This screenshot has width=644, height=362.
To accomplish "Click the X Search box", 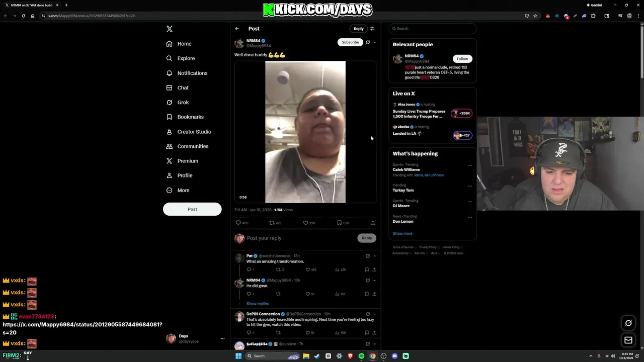I will (433, 29).
